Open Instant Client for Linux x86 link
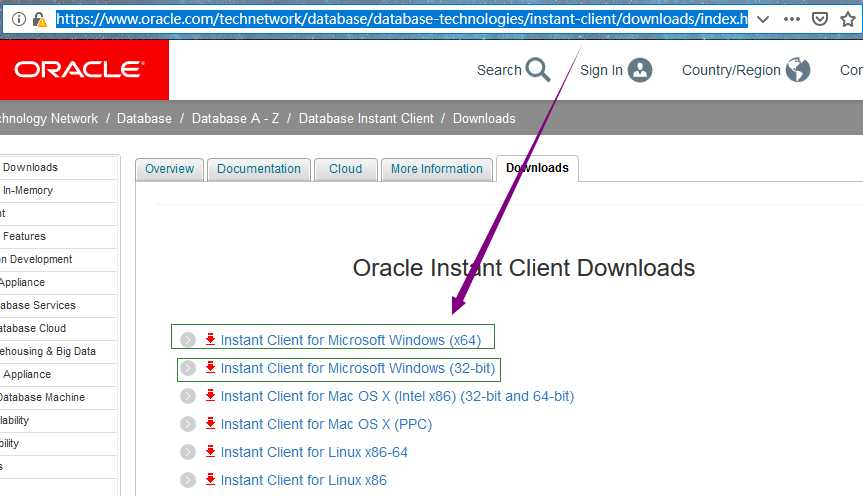863x496 pixels. point(303,480)
